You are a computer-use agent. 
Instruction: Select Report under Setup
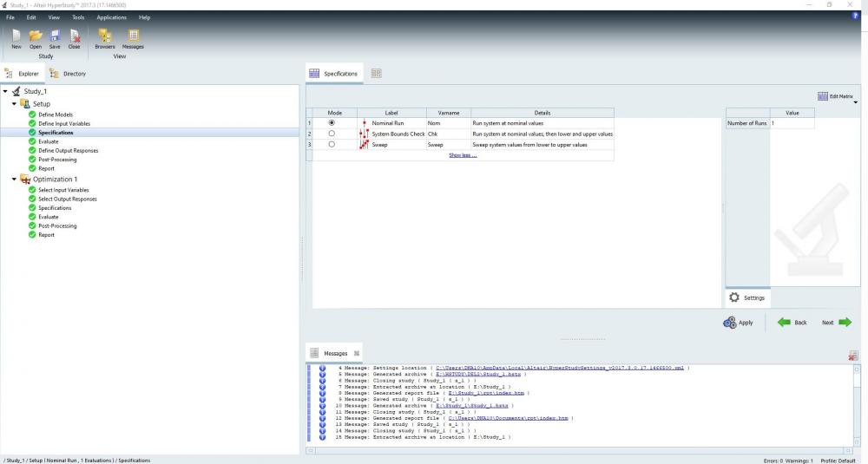pyautogui.click(x=47, y=168)
